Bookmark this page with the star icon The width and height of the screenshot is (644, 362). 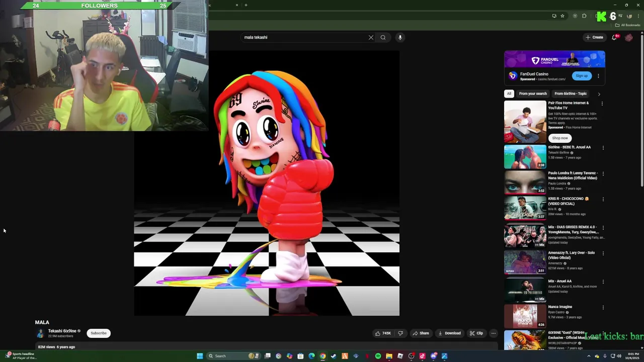tap(562, 16)
